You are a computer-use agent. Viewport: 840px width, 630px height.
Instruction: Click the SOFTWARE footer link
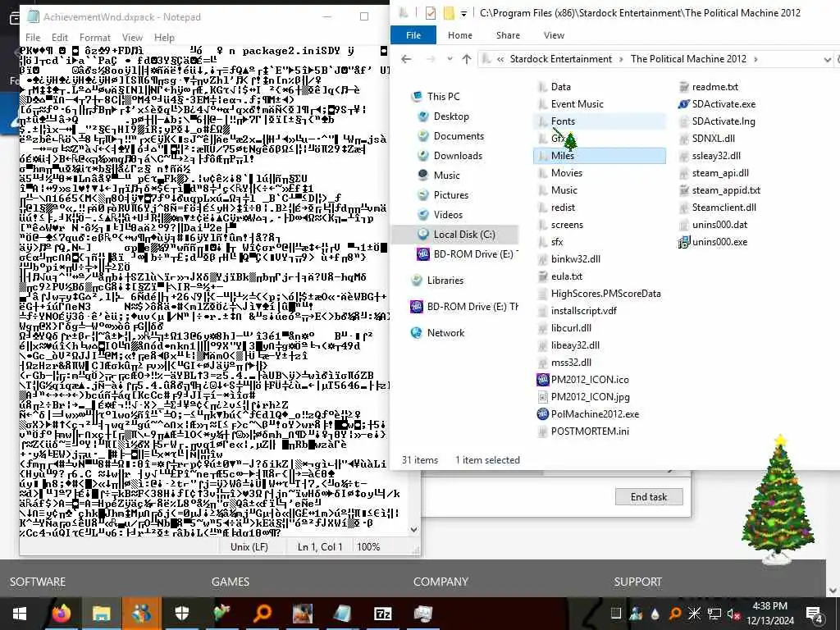click(38, 582)
